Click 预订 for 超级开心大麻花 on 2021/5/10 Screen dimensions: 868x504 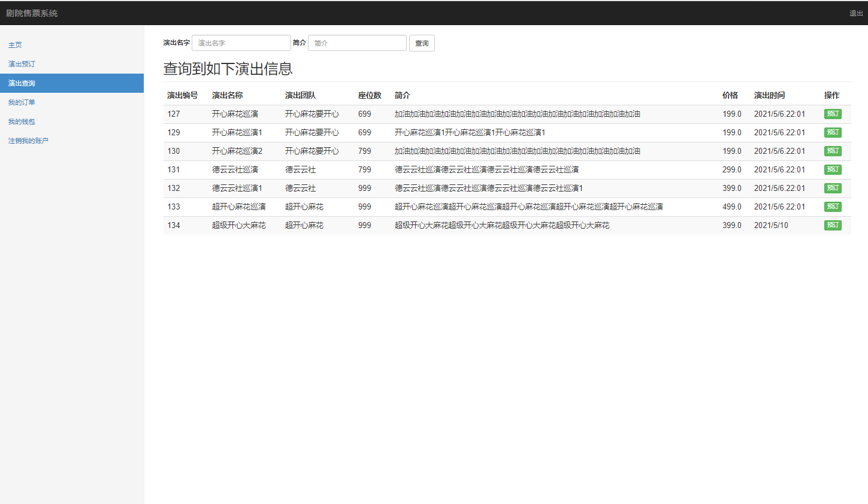(833, 225)
